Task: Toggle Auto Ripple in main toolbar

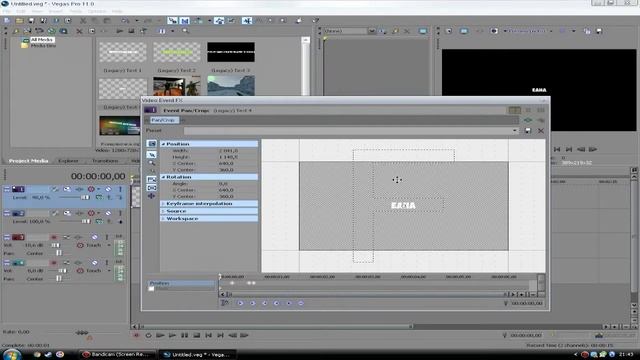Action: click(x=199, y=20)
